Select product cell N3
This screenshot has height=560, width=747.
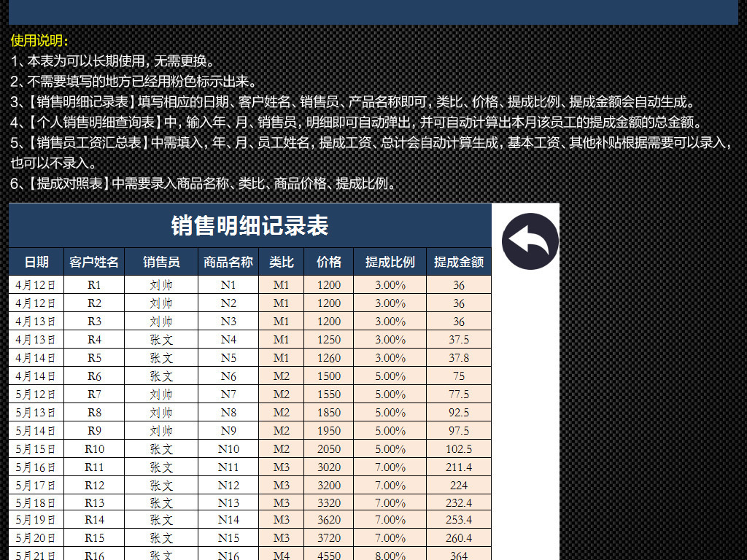(228, 321)
